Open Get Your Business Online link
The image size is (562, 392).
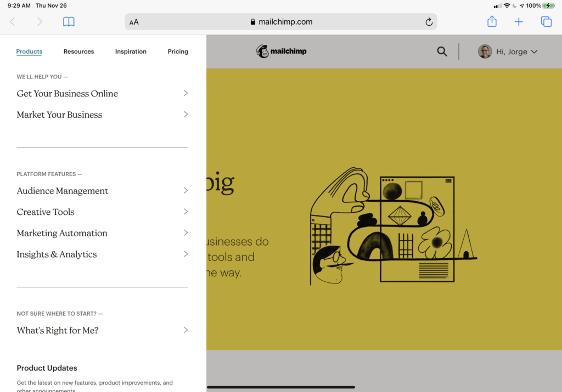(68, 93)
